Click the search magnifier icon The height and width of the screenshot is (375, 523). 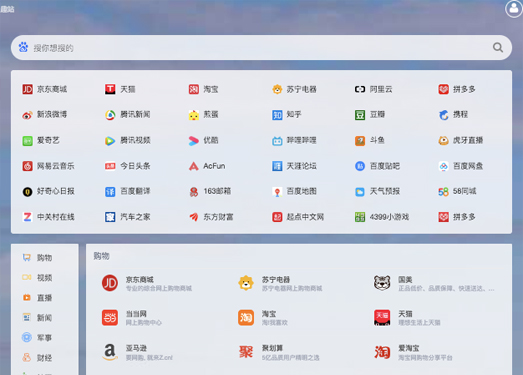[498, 47]
